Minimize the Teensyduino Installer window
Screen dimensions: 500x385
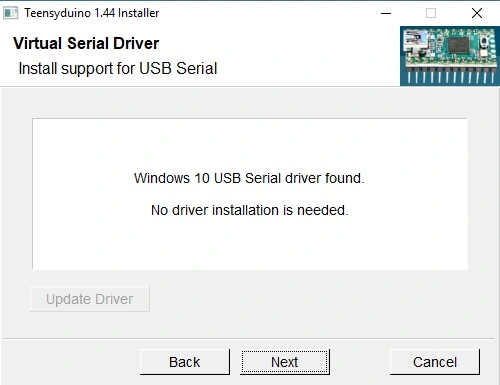(386, 13)
